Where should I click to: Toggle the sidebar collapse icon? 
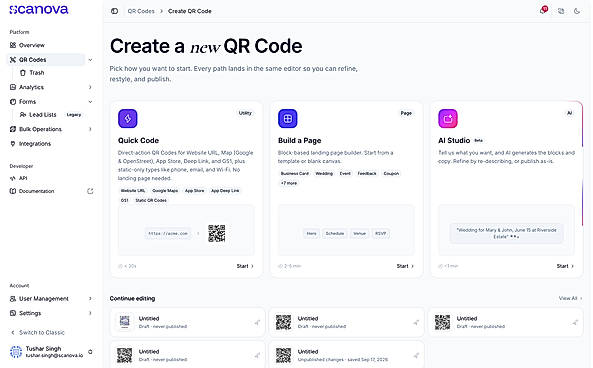click(114, 11)
